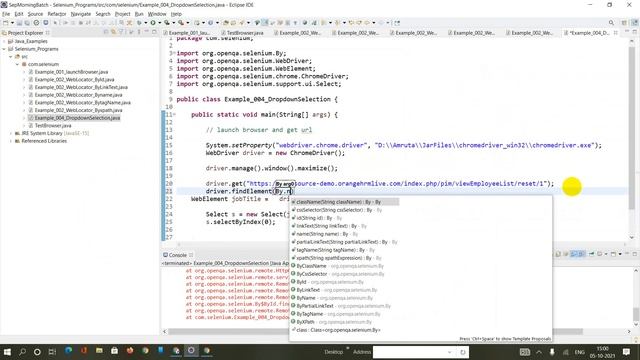Click the Display Selected Console icon
Image resolution: width=640 pixels, height=360 pixels.
click(600, 254)
